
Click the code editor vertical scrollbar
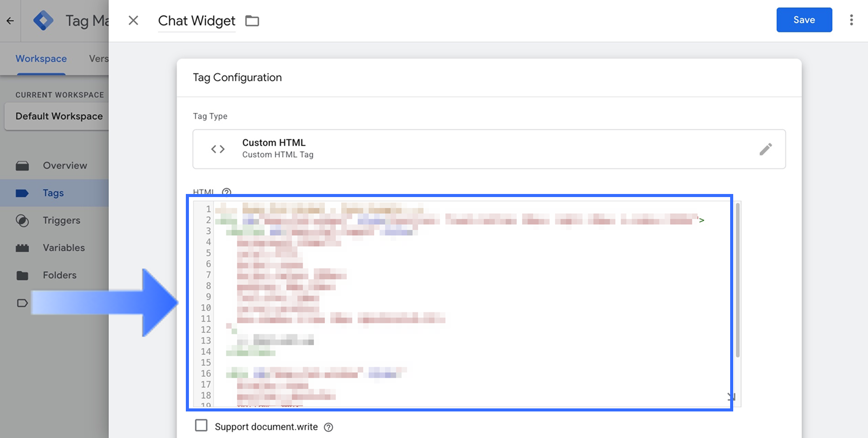click(737, 281)
